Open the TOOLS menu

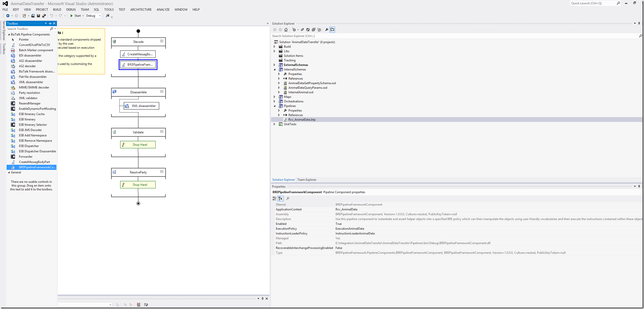[x=109, y=9]
